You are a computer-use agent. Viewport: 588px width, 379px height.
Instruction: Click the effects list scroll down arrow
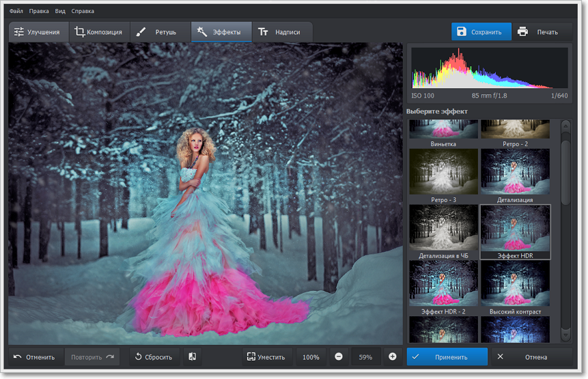click(565, 335)
